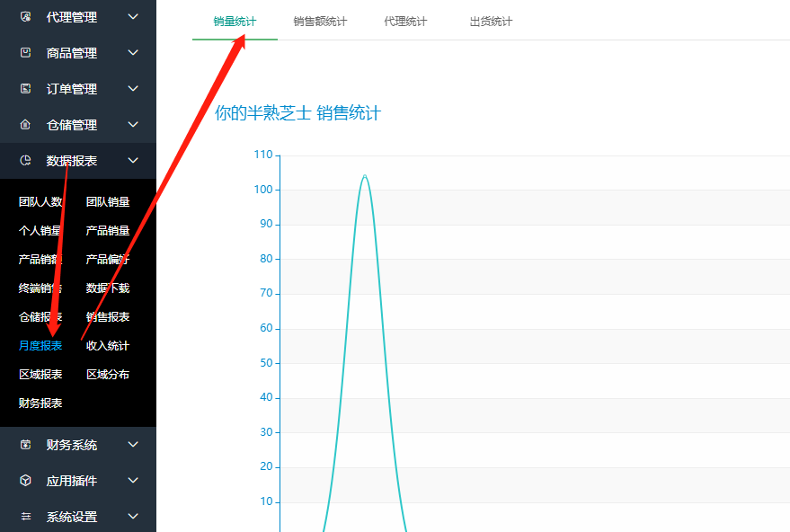Expand the 系统设置 chevron arrow
Screen dimensions: 790x532
point(133,517)
